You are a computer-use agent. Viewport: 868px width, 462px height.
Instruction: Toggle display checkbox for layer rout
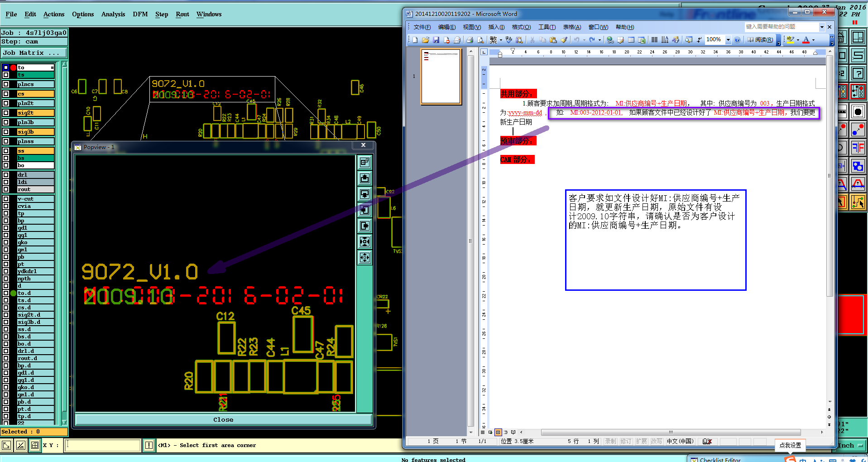pos(6,189)
